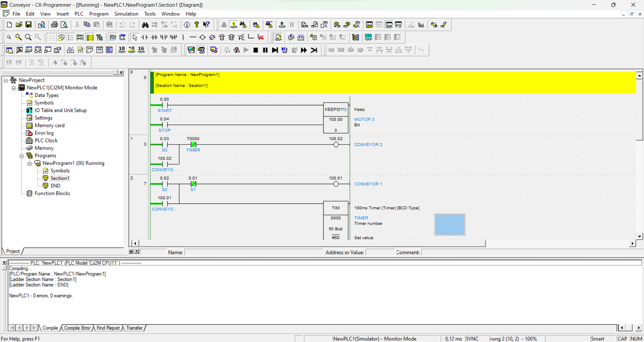
Task: Collapse the Programs tree node
Action: click(x=22, y=156)
